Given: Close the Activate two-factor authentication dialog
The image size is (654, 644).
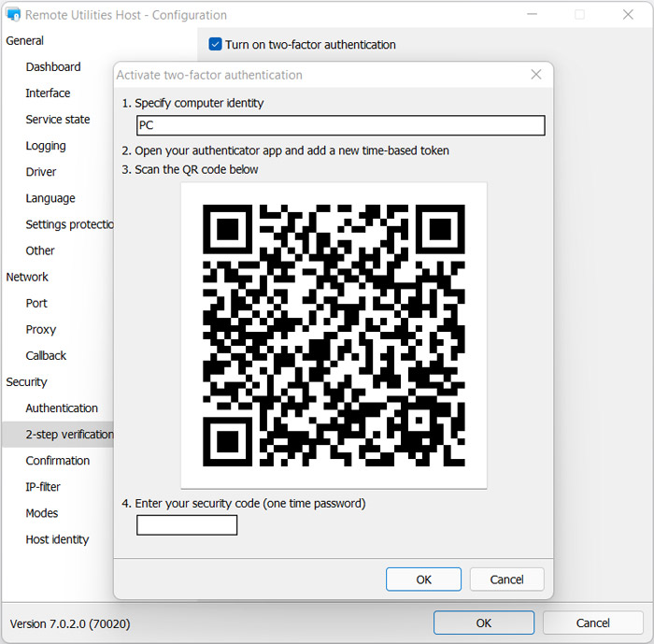Looking at the screenshot, I should (x=536, y=75).
